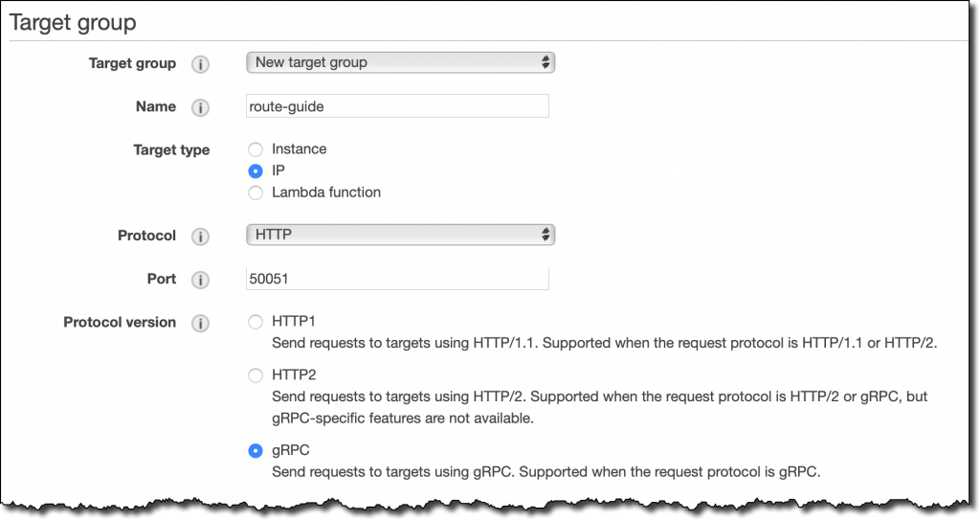The width and height of the screenshot is (980, 521).
Task: Select the IP target type radio
Action: (x=255, y=170)
